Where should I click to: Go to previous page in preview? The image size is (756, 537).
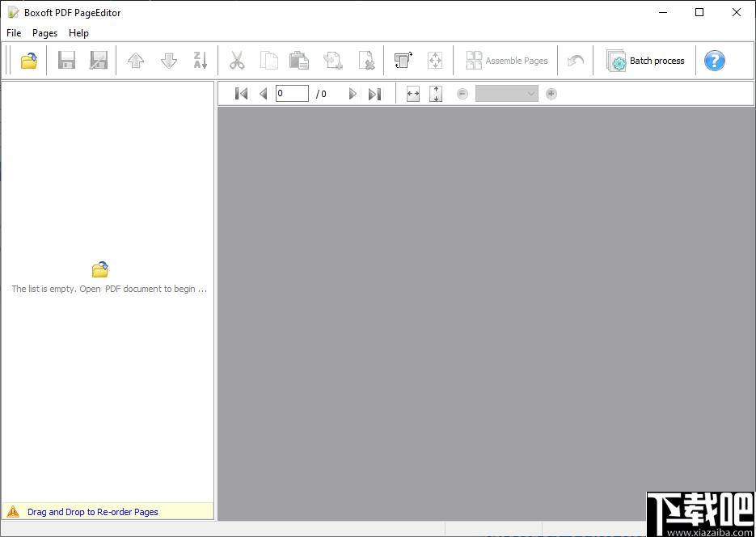[264, 94]
